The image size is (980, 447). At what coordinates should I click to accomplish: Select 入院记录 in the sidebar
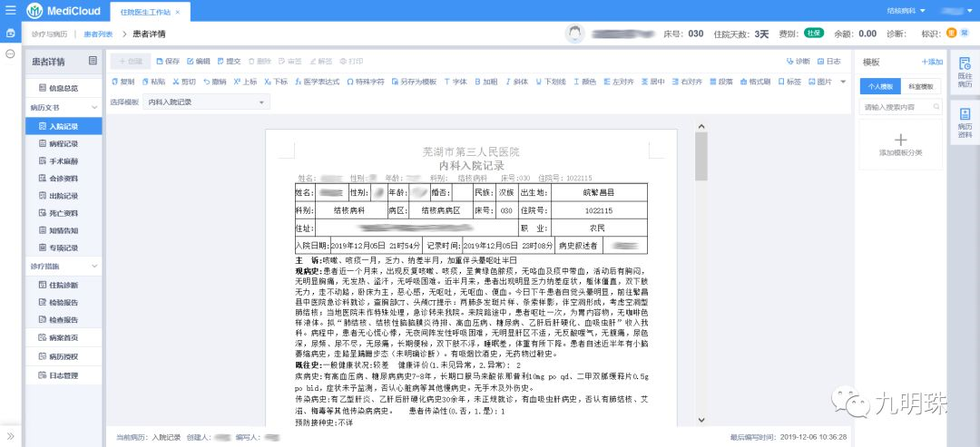tap(64, 126)
